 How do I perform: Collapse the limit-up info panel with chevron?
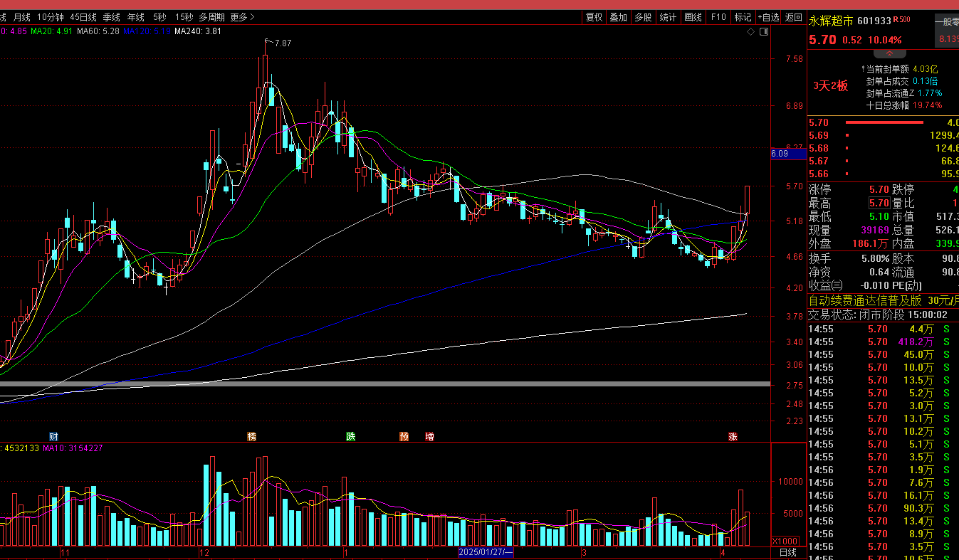[x=890, y=53]
